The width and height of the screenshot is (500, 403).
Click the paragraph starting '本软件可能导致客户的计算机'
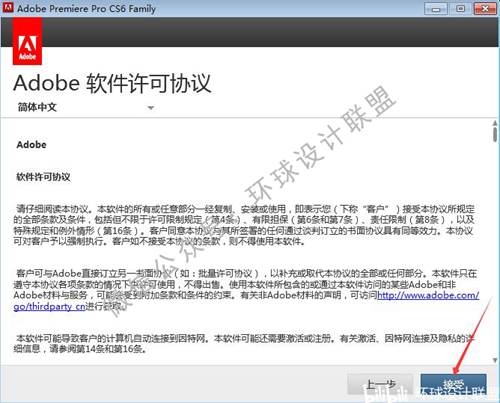pos(244,344)
